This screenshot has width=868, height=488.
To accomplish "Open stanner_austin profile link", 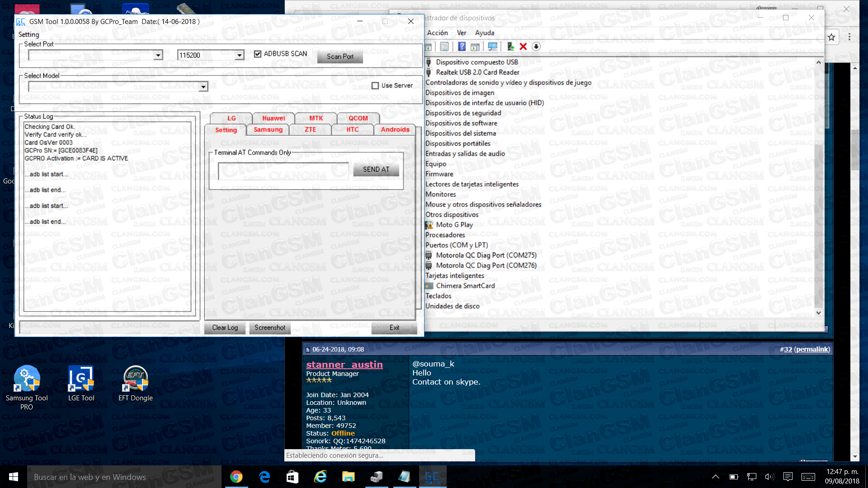I will [344, 365].
